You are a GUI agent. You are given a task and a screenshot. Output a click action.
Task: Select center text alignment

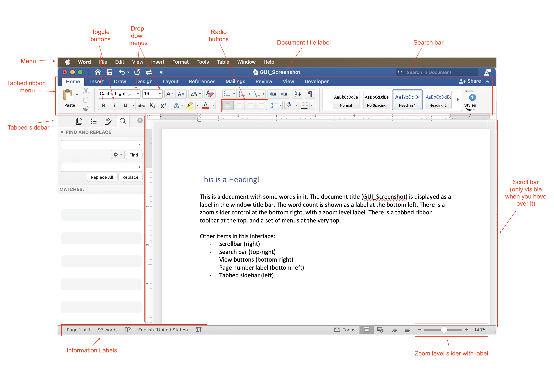click(239, 105)
